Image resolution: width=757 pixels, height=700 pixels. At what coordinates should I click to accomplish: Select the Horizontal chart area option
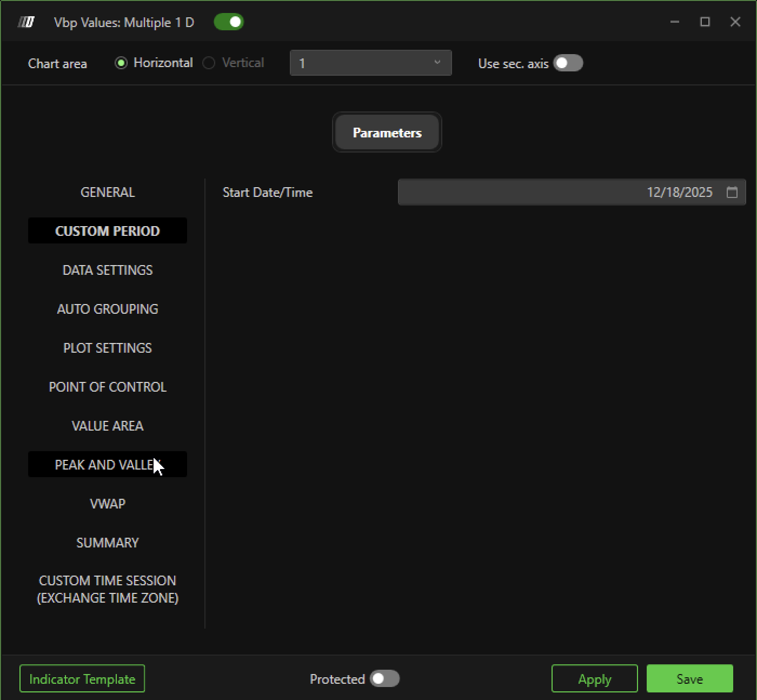pyautogui.click(x=121, y=63)
